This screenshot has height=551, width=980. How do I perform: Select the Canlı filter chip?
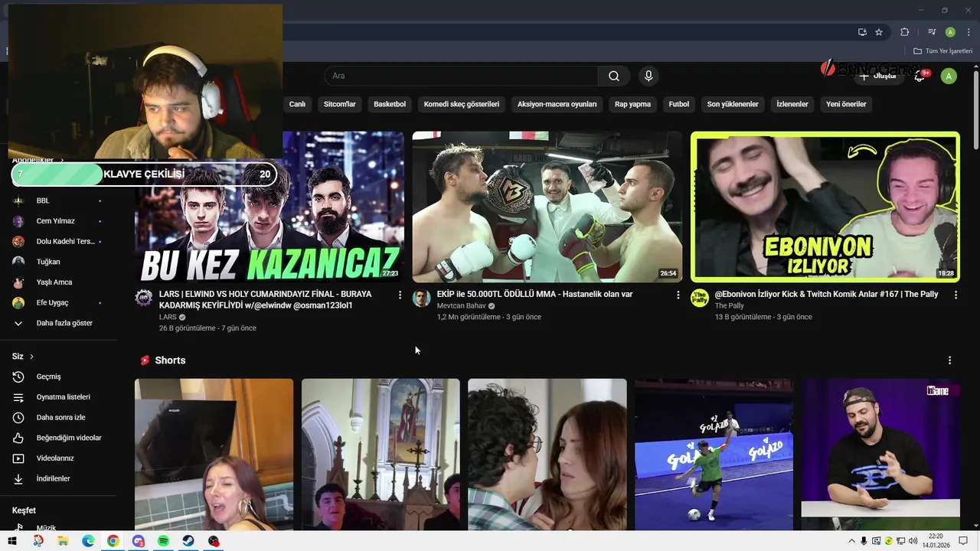click(297, 104)
